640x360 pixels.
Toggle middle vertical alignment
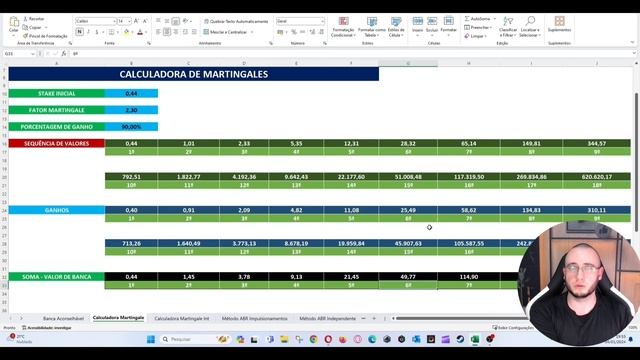click(x=167, y=21)
